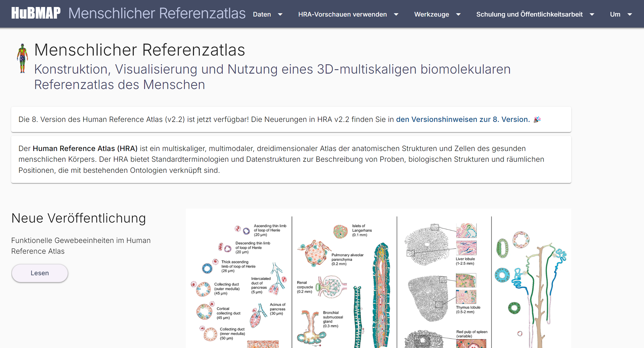
Task: Click the Islets of Langerhans illustration
Action: click(340, 231)
